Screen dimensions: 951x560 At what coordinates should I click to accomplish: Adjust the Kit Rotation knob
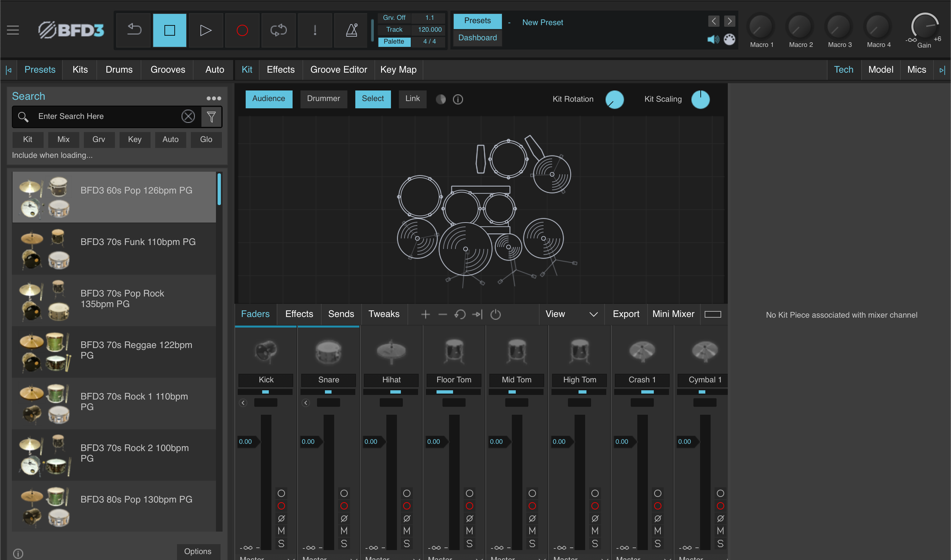pyautogui.click(x=615, y=100)
